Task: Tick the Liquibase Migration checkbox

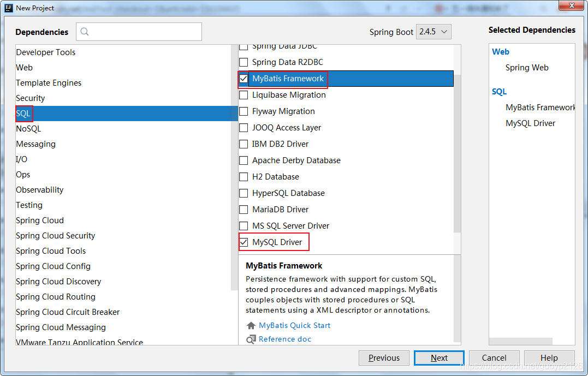Action: pos(243,95)
